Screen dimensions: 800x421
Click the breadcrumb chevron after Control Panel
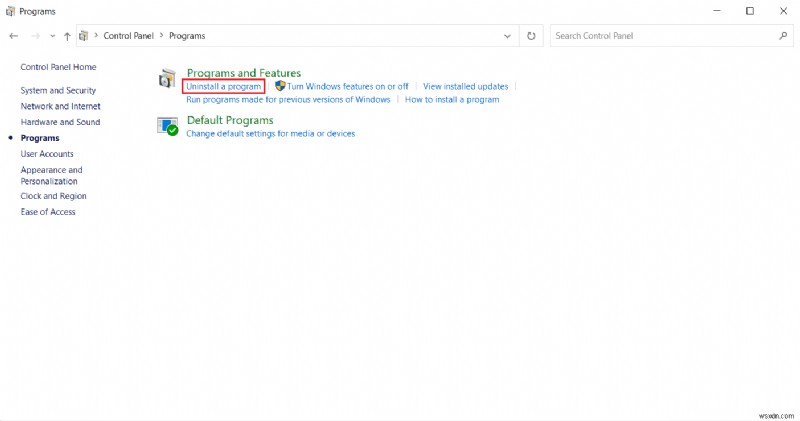(161, 36)
